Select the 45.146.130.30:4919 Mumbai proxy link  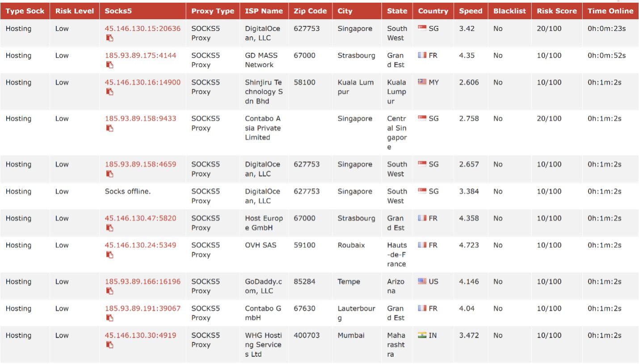pyautogui.click(x=140, y=335)
